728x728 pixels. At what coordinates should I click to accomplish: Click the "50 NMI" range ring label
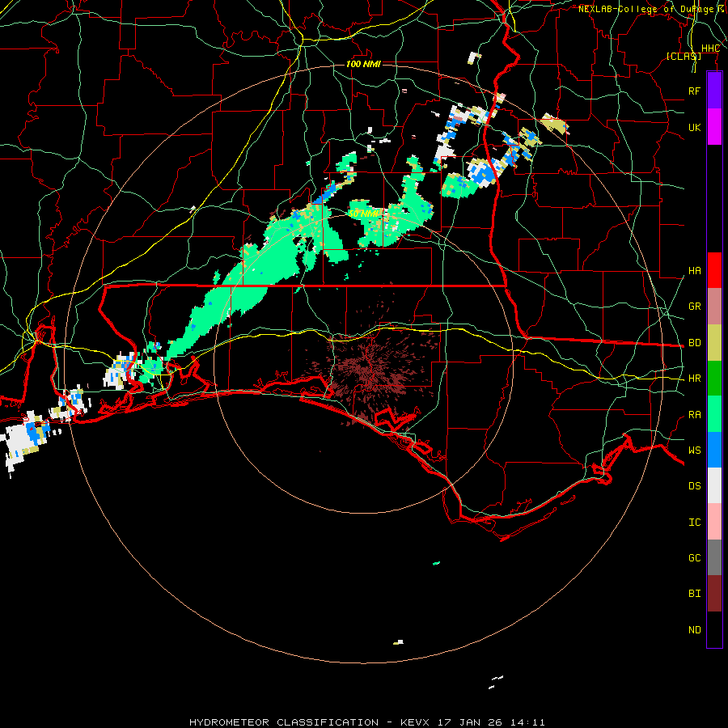coord(365,214)
